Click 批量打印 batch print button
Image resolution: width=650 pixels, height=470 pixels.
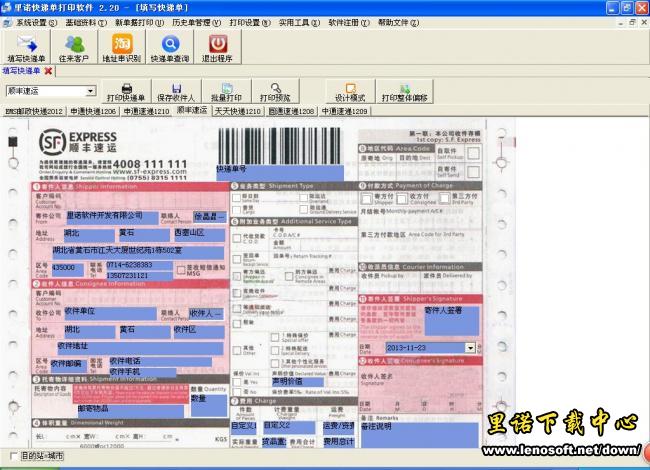tap(226, 92)
